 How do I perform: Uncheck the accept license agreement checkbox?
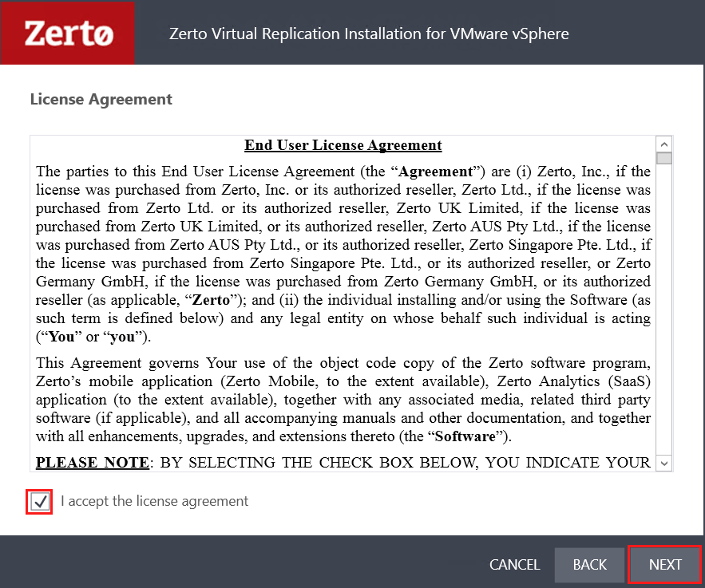(40, 501)
